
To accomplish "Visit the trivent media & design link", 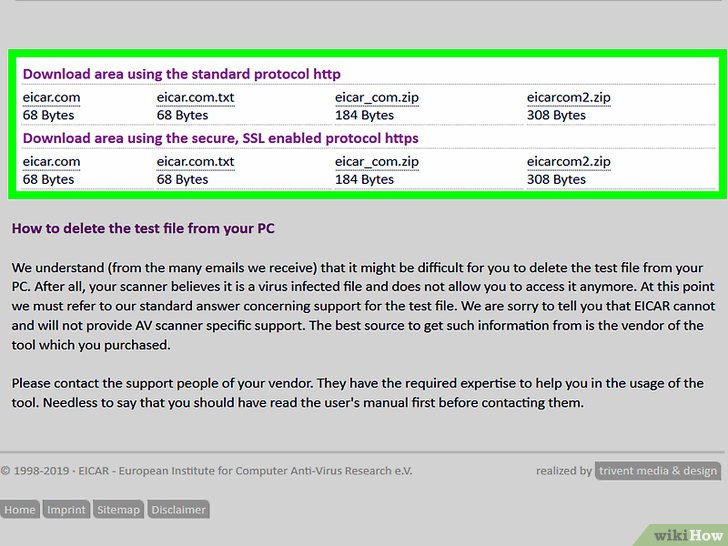I will (658, 471).
